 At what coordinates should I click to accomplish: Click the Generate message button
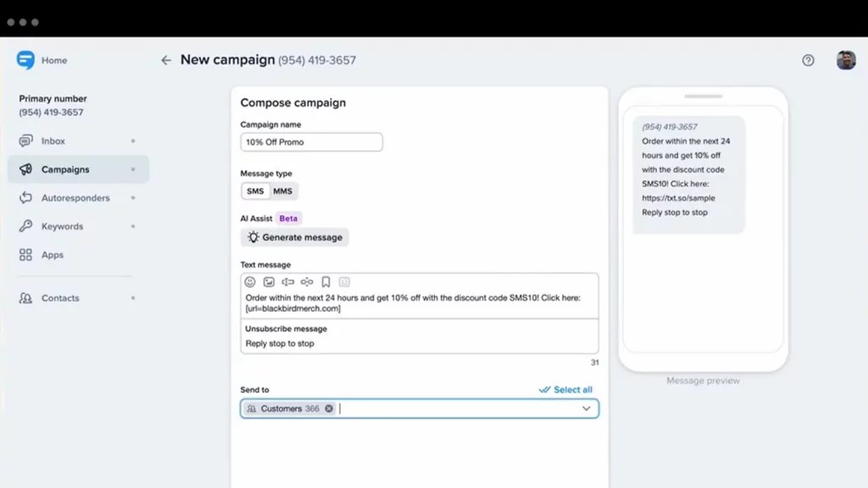[294, 237]
